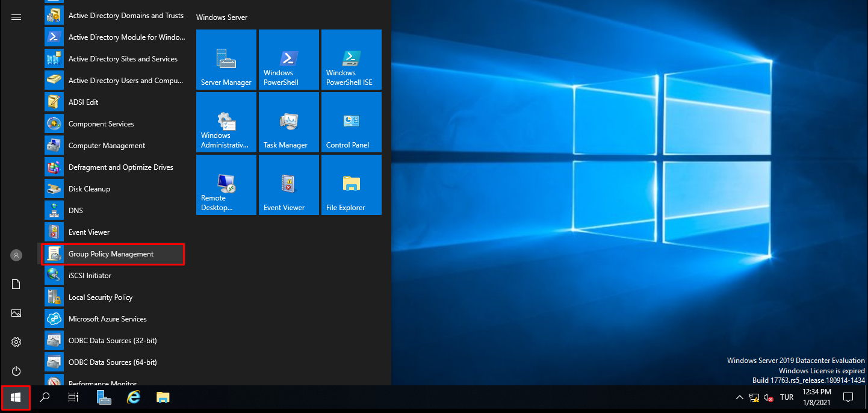Launch ADSI Edit from the app list

114,102
